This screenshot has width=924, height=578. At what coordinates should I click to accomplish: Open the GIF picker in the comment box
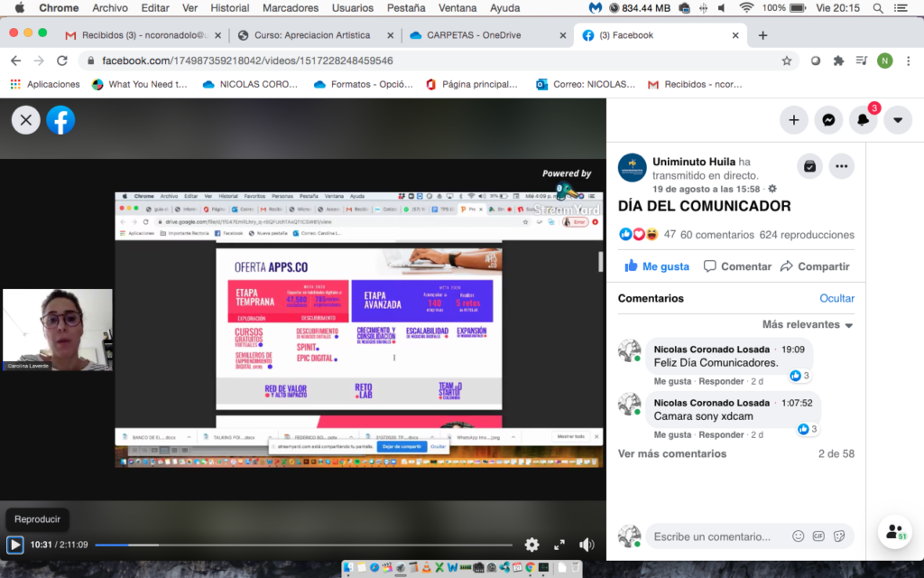(818, 536)
